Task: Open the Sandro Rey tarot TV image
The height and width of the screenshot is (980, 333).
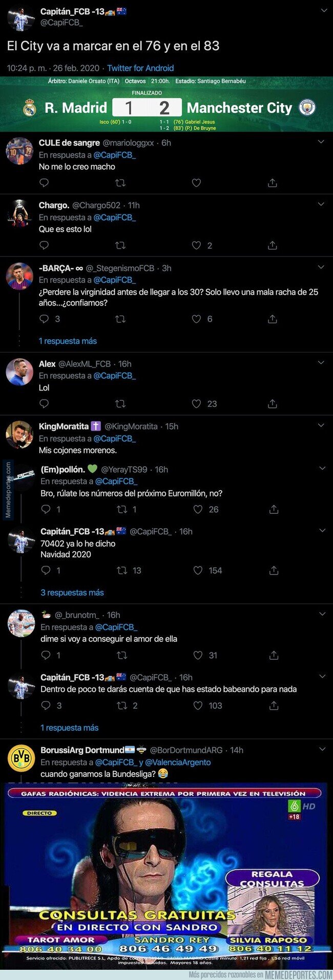Action: (167, 873)
